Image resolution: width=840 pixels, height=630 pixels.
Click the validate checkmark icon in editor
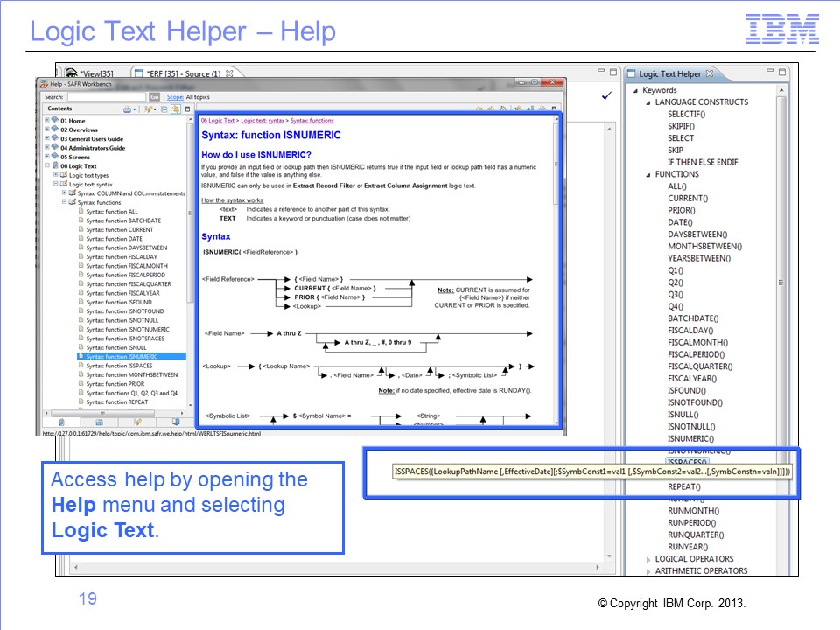tap(606, 95)
